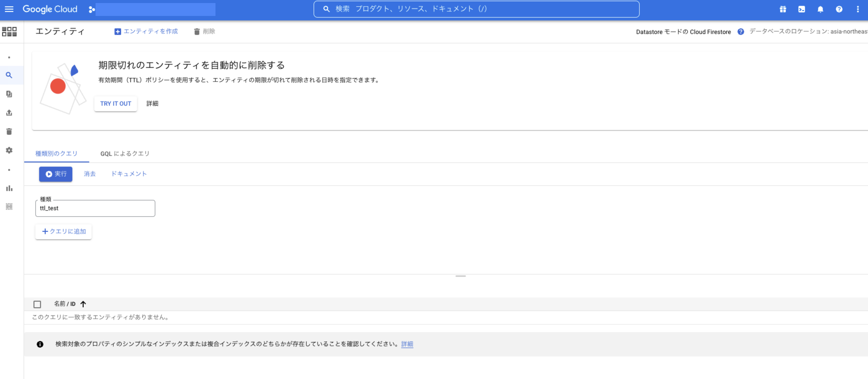The image size is (868, 379).
Task: Select the 種類別のクエリ tab
Action: pyautogui.click(x=56, y=154)
